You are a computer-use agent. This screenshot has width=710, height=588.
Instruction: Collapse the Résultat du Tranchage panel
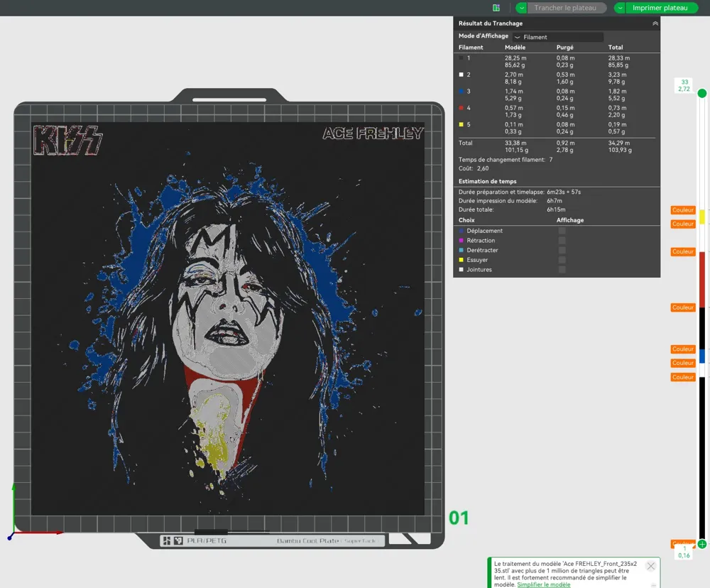click(655, 23)
